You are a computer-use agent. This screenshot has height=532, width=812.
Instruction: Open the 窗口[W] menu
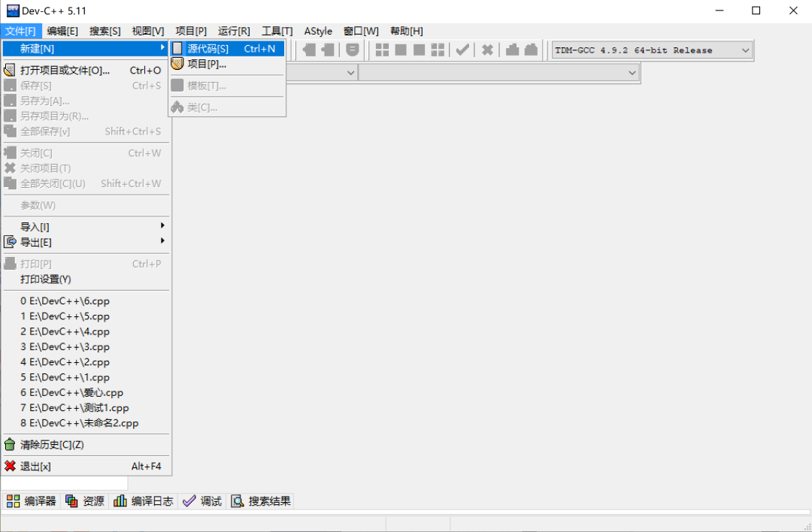(x=361, y=31)
